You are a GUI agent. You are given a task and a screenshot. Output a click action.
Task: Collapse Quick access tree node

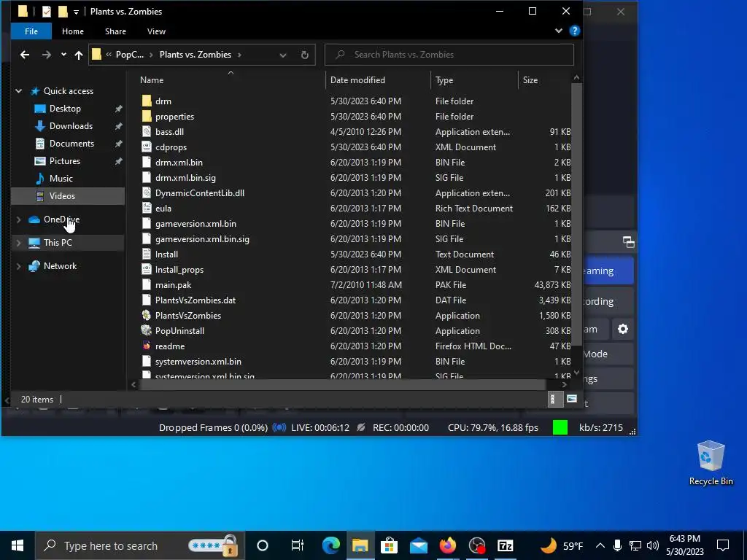(18, 91)
